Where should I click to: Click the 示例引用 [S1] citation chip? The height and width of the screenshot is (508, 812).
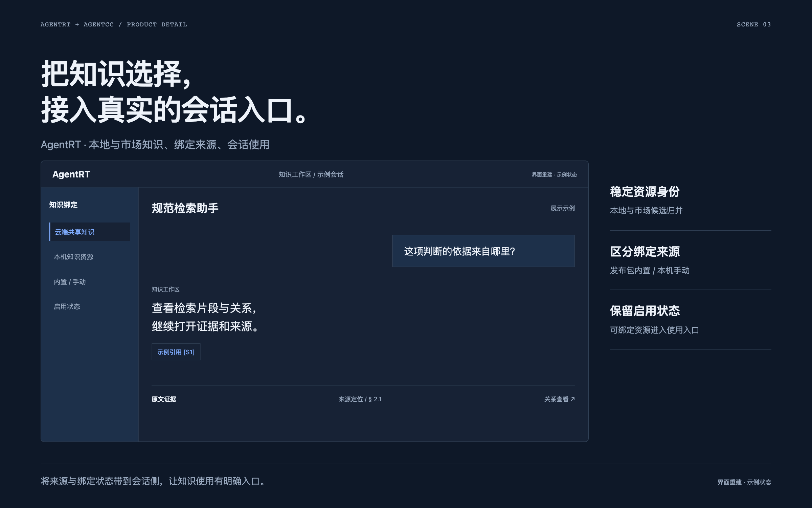[x=176, y=352]
